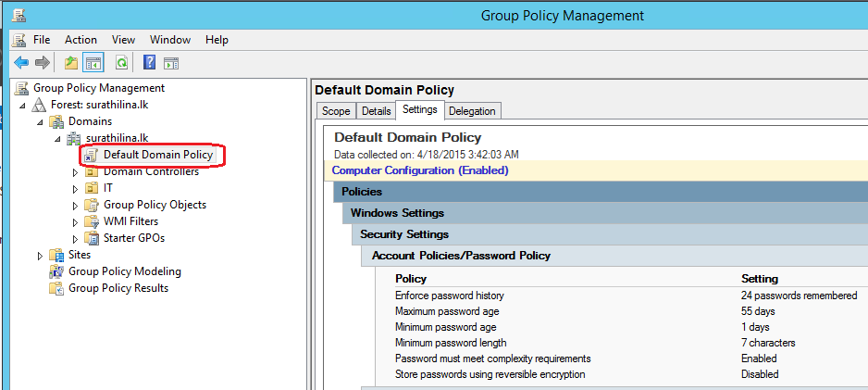Select the Settings tab
The image size is (868, 390).
pos(420,109)
